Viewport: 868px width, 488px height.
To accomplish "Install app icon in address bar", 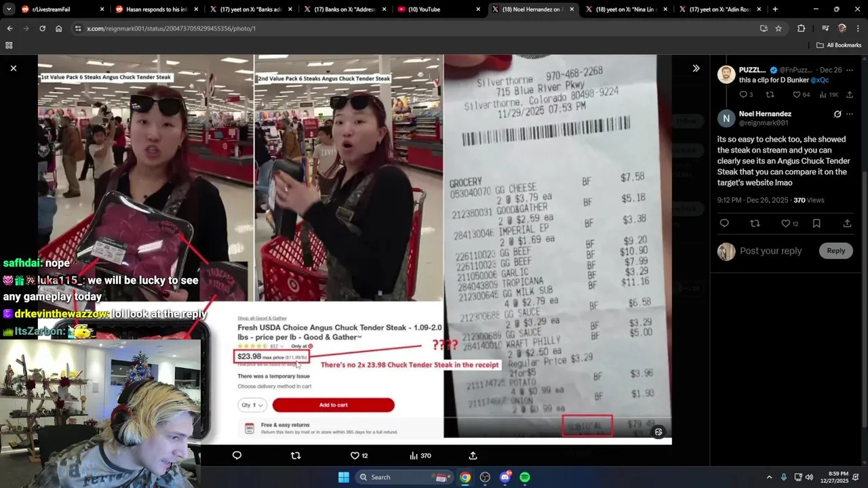I will click(764, 28).
